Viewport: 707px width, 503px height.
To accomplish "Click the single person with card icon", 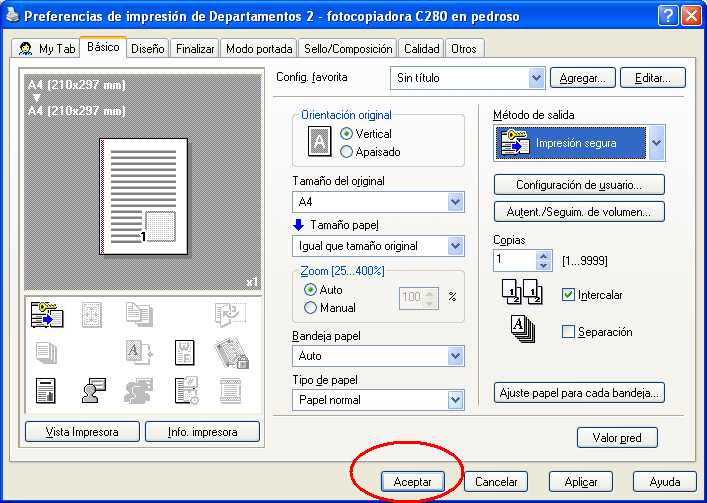I will click(x=94, y=390).
